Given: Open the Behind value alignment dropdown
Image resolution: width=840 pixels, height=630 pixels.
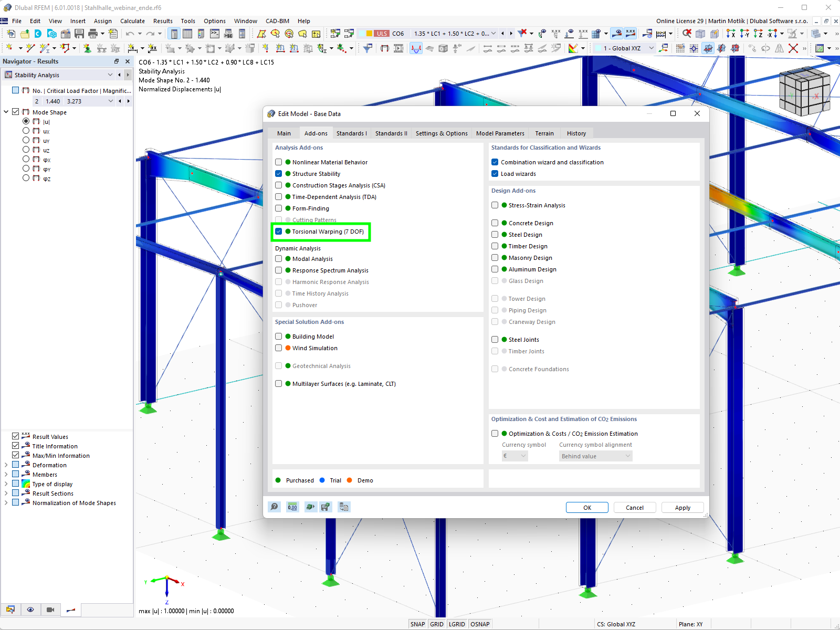Looking at the screenshot, I should (x=628, y=456).
